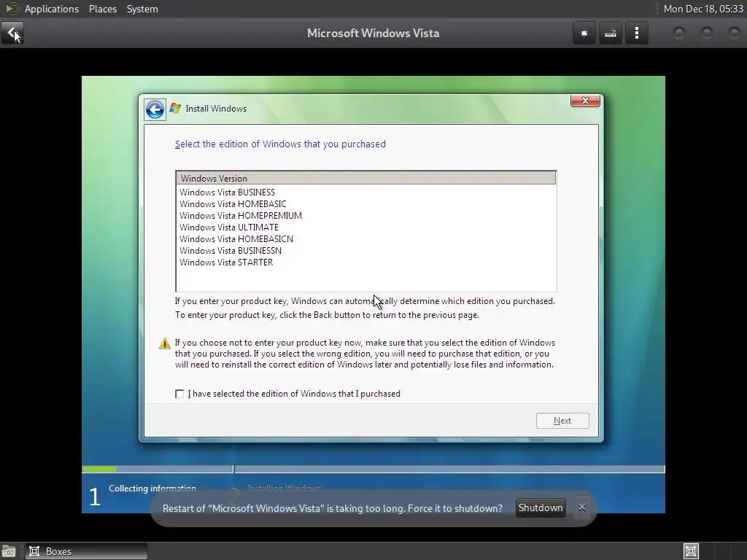Screen dimensions: 747x560
Task: Open the Applications menu
Action: coord(52,9)
